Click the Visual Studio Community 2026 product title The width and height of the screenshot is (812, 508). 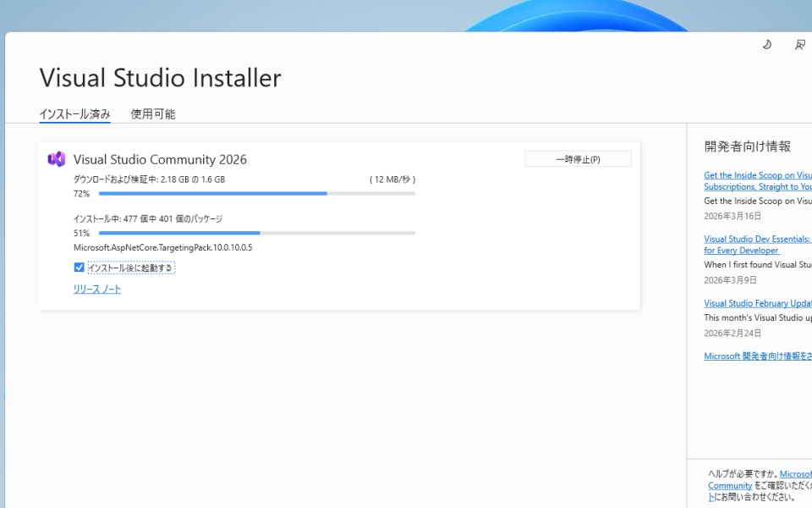pyautogui.click(x=160, y=159)
